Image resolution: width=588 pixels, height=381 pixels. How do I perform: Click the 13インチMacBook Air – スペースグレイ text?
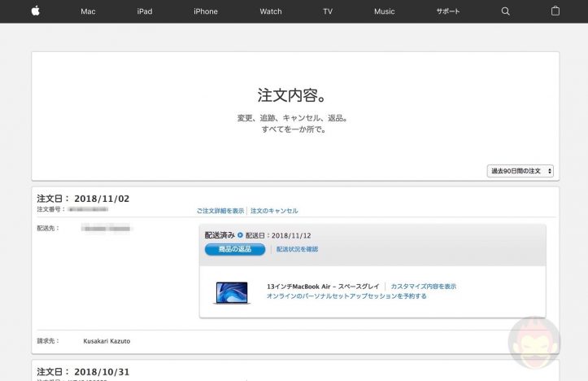tap(323, 287)
